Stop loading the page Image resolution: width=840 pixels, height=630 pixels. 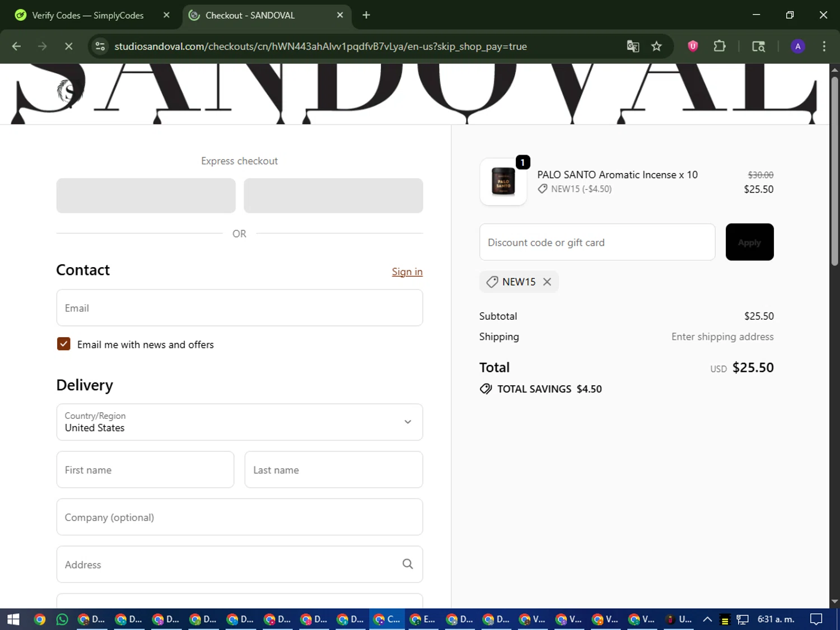point(68,46)
